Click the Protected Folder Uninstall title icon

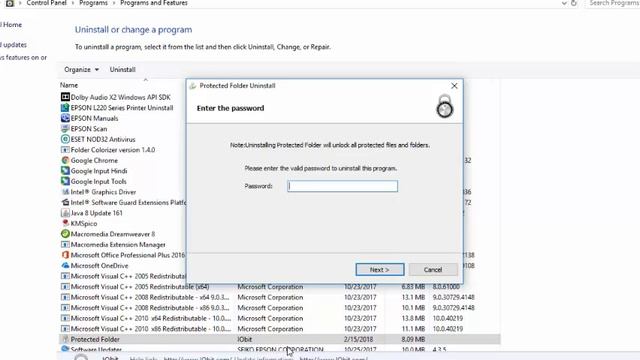point(193,86)
